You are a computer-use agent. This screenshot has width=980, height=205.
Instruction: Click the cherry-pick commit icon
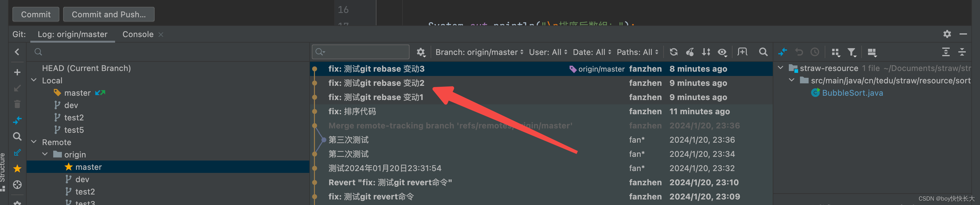[x=690, y=52]
